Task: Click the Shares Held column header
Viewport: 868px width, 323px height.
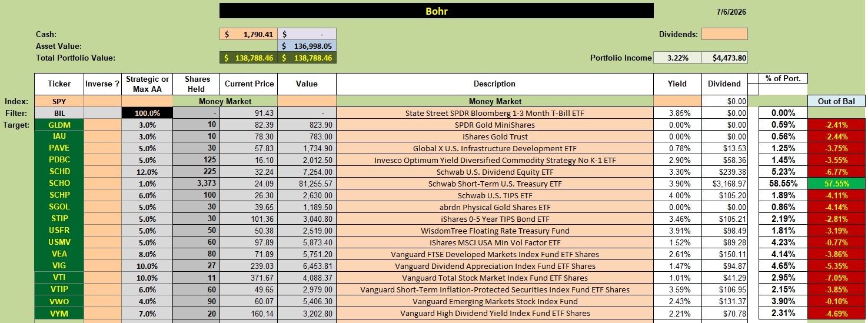Action: [x=196, y=84]
